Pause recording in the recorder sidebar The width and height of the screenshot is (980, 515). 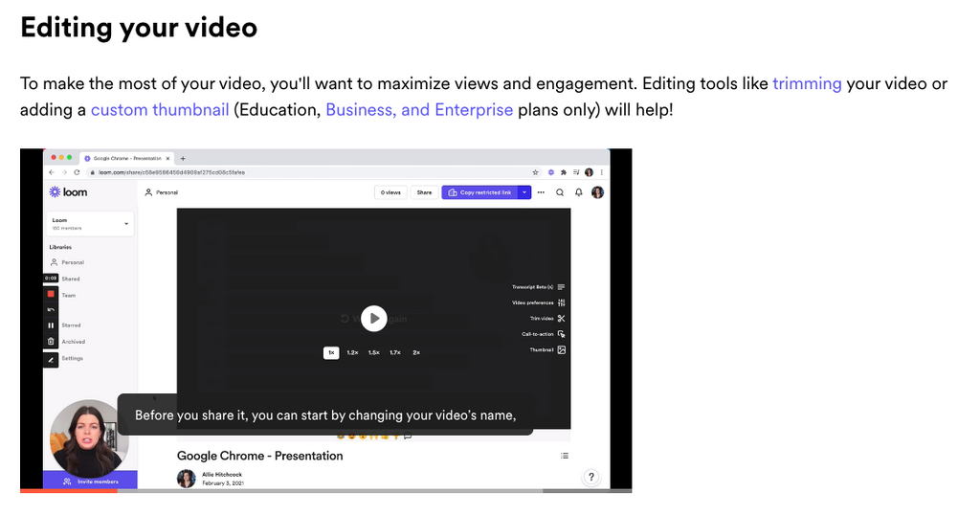(x=51, y=325)
